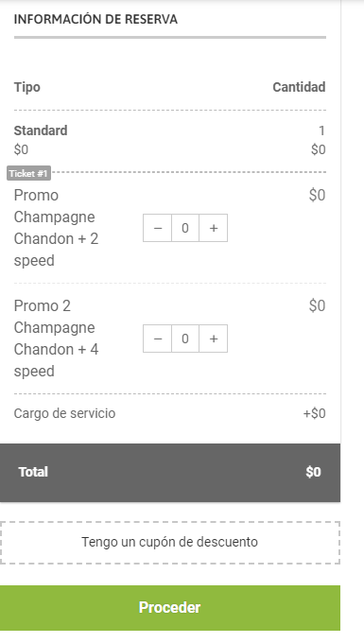Screen dimensions: 364x643
Task: Select the Standard ticket type label
Action: coord(41,130)
